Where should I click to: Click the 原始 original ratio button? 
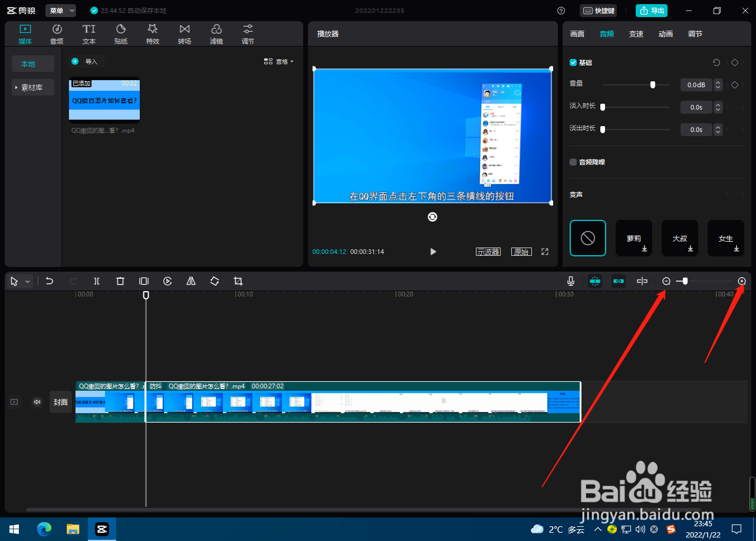[521, 252]
